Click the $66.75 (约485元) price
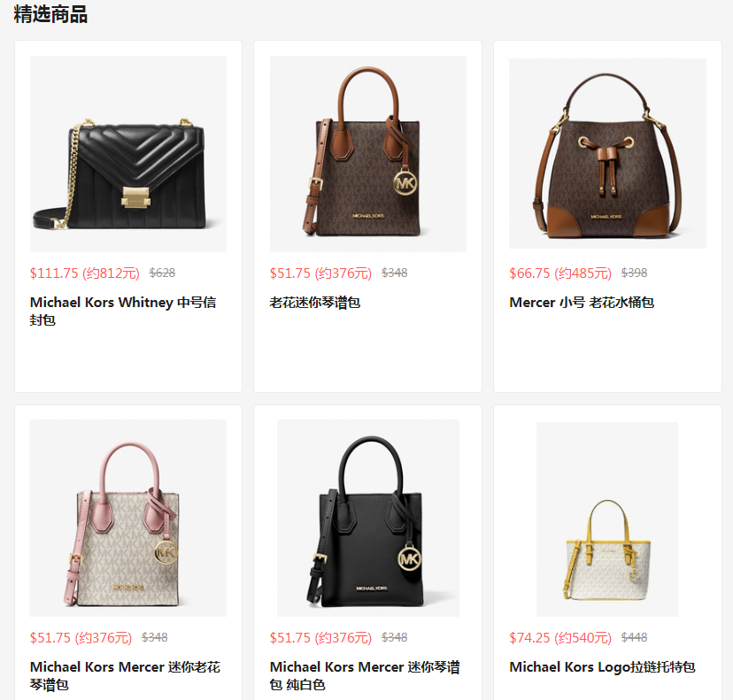Viewport: 733px width, 700px height. click(x=560, y=273)
